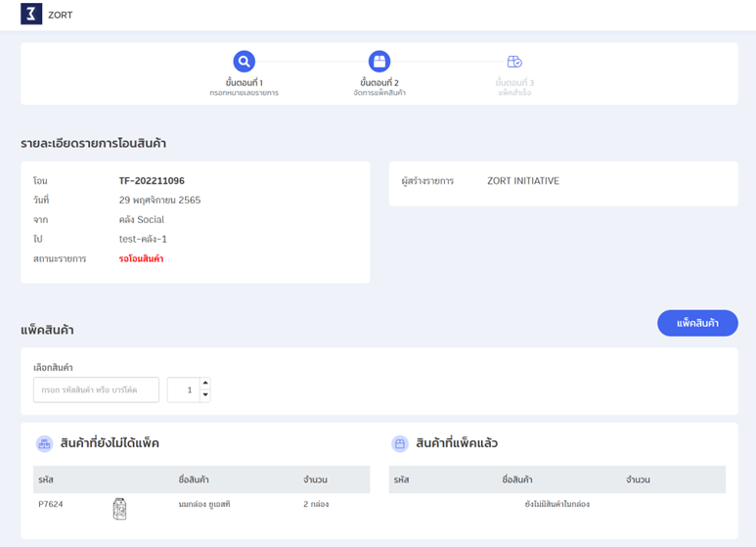Select the ขั้นตอนที่ 3 step label
Image resolution: width=756 pixels, height=547 pixels.
514,83
